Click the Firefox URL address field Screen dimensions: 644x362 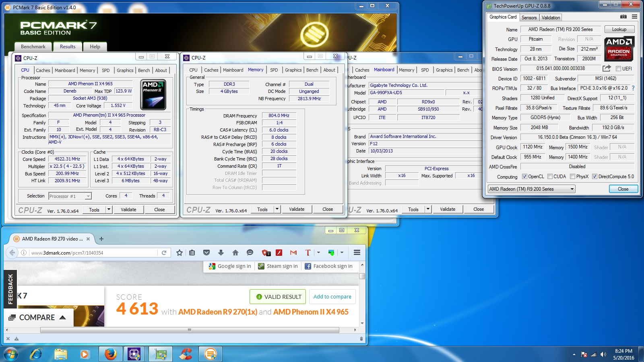click(94, 253)
